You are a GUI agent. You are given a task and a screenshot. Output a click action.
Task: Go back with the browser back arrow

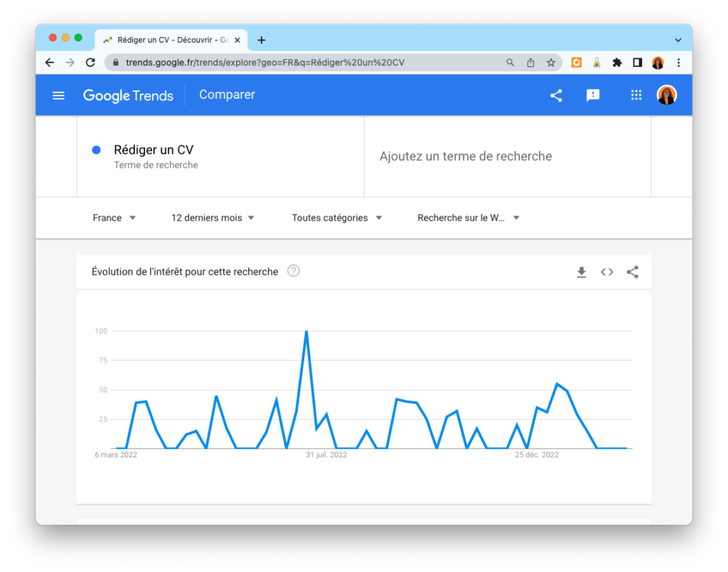50,63
